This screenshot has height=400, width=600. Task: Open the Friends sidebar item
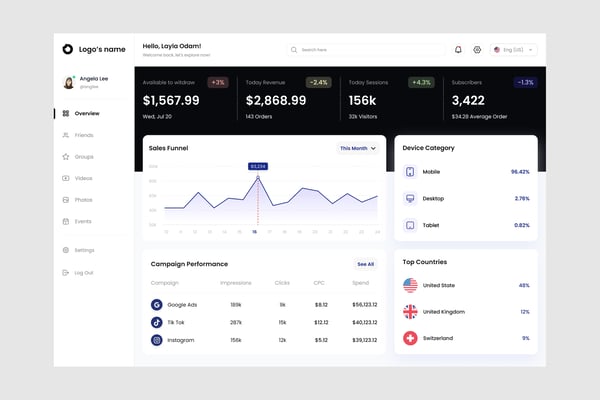pos(84,135)
